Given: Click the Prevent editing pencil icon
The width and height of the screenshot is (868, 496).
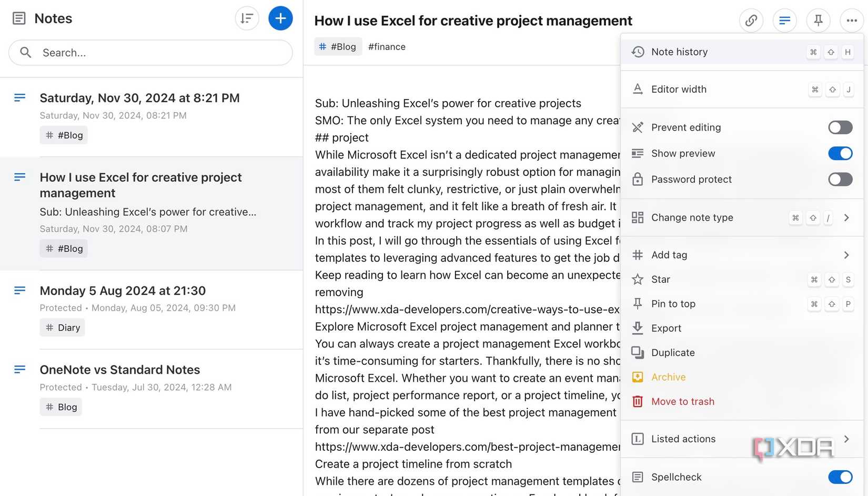Looking at the screenshot, I should tap(638, 127).
